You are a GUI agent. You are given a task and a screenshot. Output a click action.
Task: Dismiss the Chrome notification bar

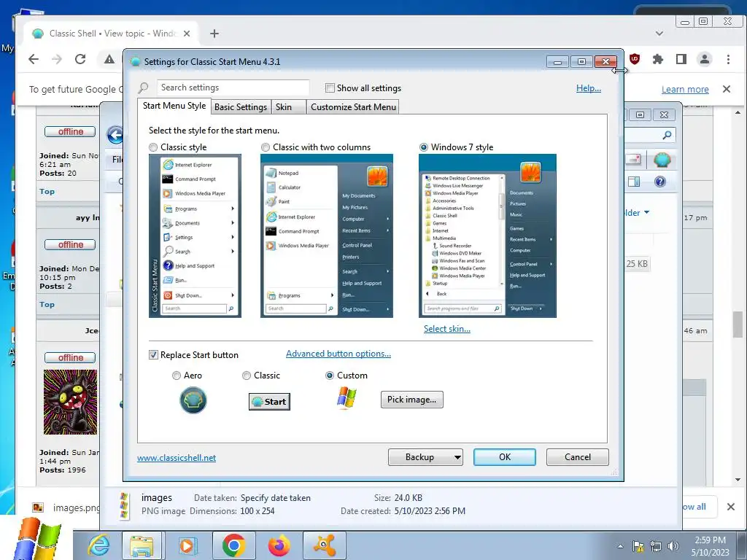[726, 89]
